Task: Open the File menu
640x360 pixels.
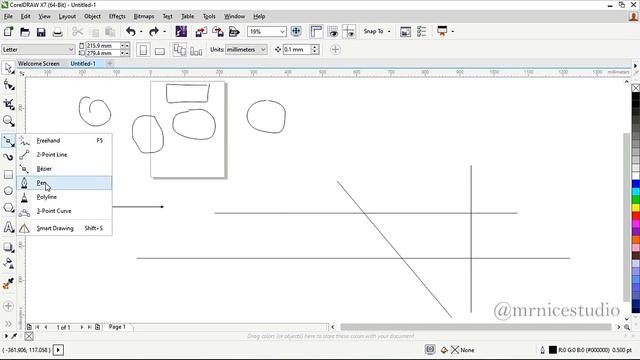Action: point(8,16)
